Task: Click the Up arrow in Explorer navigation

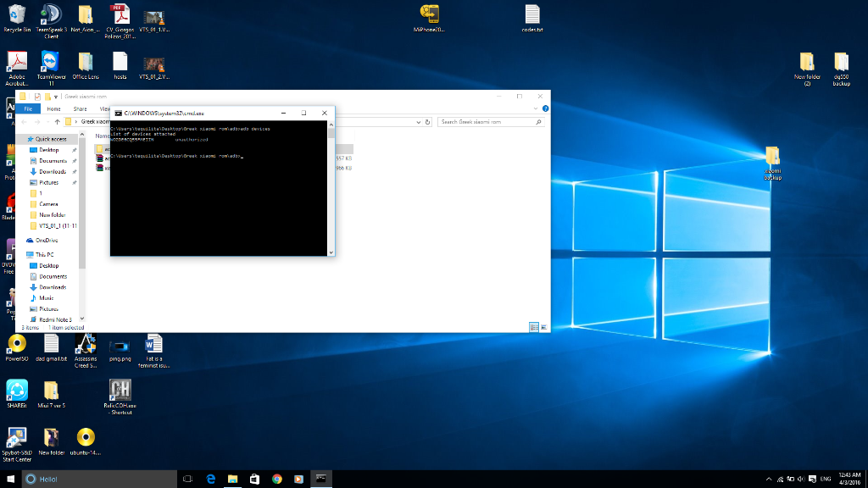Action: click(x=57, y=122)
